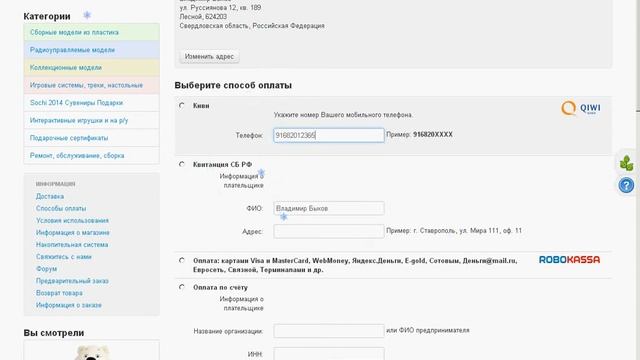The image size is (640, 360).
Task: Click the Категории sidebar heading
Action: (47, 16)
